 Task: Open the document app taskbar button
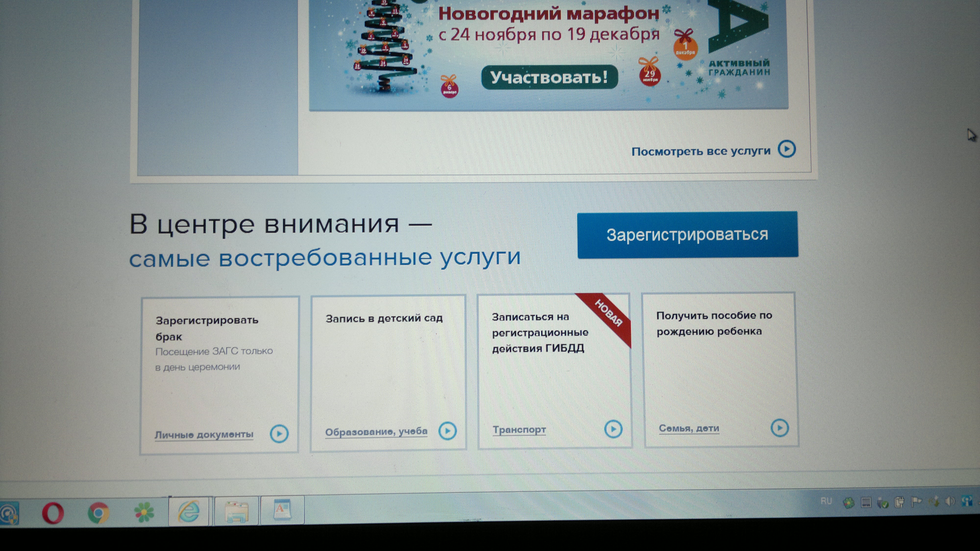[x=282, y=510]
